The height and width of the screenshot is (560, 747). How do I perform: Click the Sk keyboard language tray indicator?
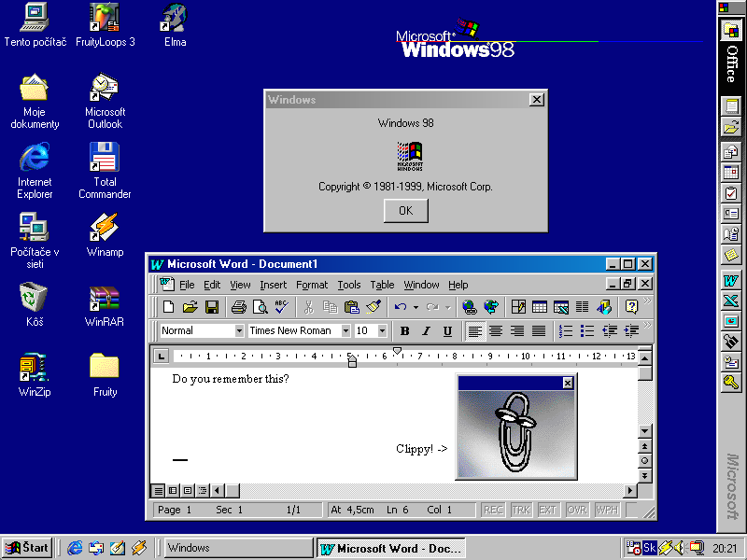(x=649, y=548)
